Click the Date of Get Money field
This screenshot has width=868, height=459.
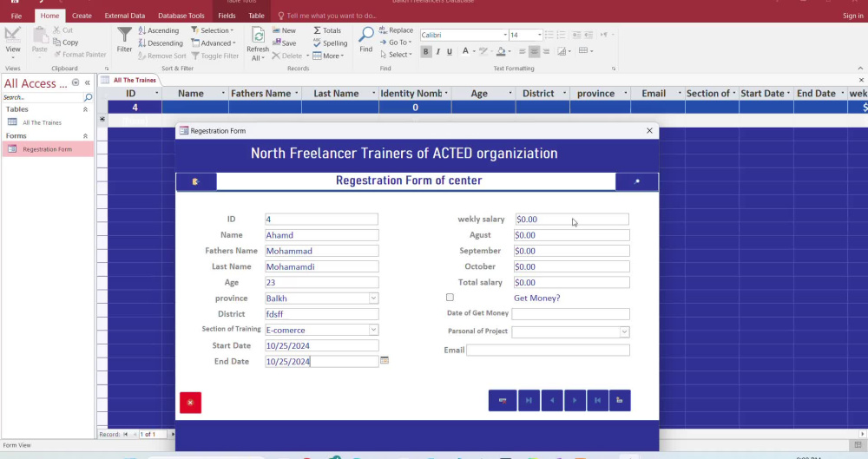(571, 314)
